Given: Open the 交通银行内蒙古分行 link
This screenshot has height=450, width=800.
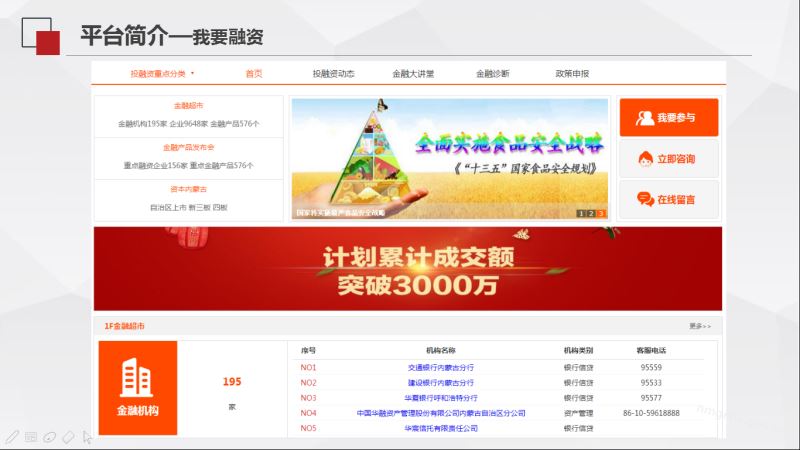Looking at the screenshot, I should [x=440, y=367].
